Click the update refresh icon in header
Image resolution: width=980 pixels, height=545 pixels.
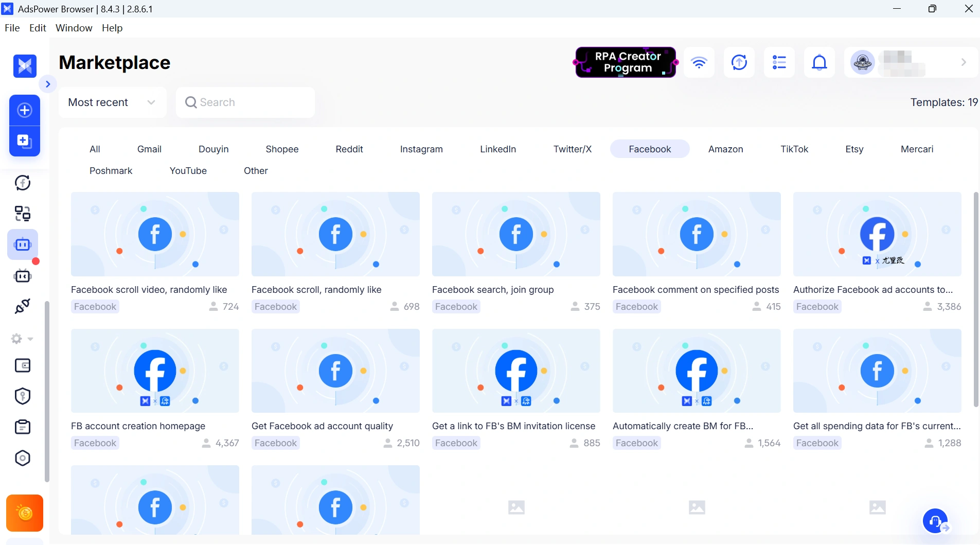coord(739,62)
